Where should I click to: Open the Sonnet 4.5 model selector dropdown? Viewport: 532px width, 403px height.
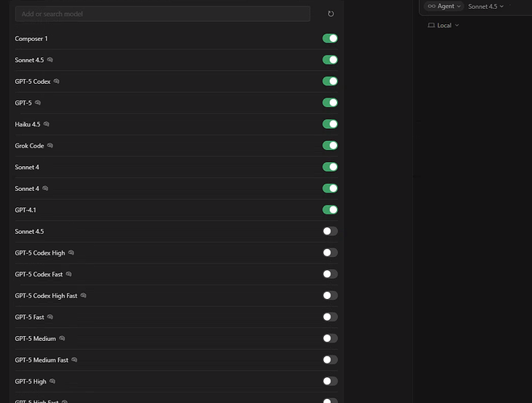coord(486,6)
